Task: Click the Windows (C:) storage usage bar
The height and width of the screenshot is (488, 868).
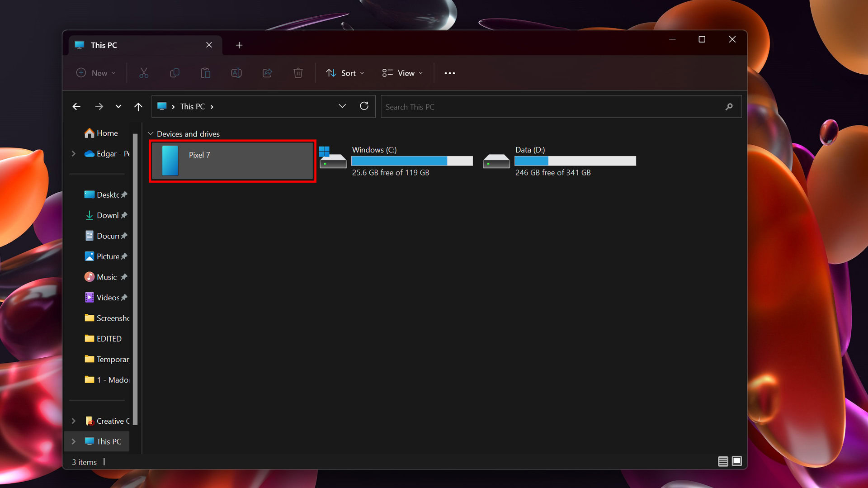Action: (412, 161)
